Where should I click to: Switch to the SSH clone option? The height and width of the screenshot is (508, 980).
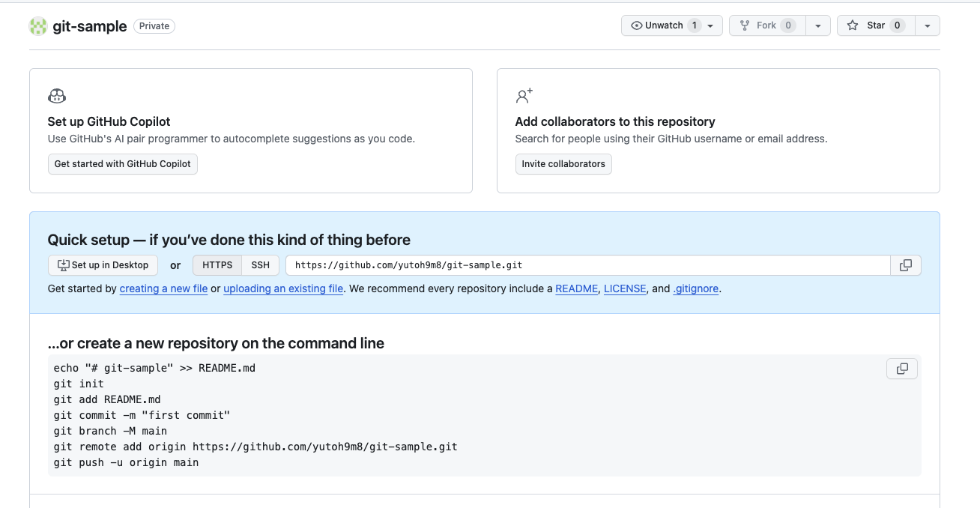260,264
